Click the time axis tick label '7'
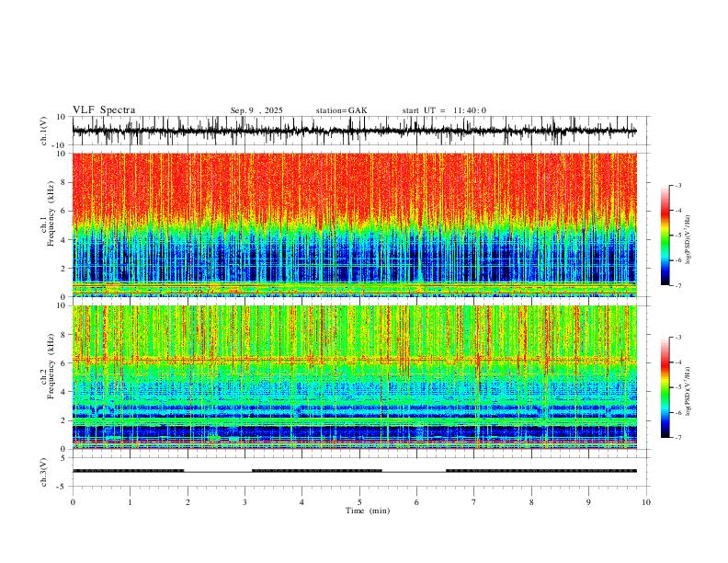 pyautogui.click(x=474, y=502)
